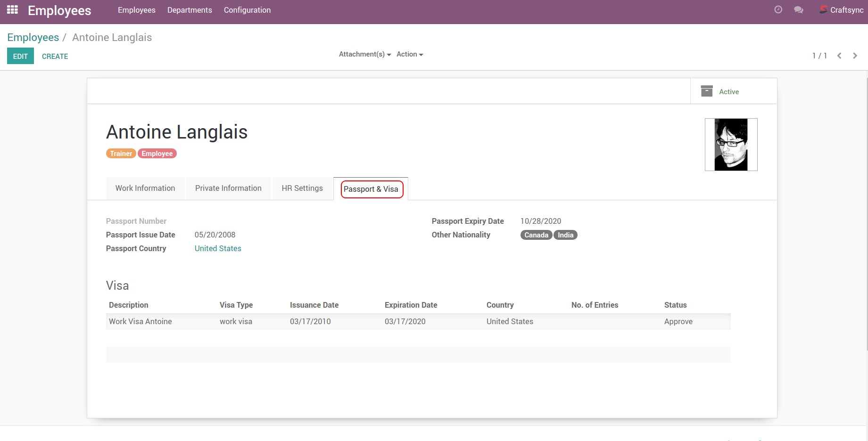868x441 pixels.
Task: Open the Craftsync user menu
Action: coord(846,10)
